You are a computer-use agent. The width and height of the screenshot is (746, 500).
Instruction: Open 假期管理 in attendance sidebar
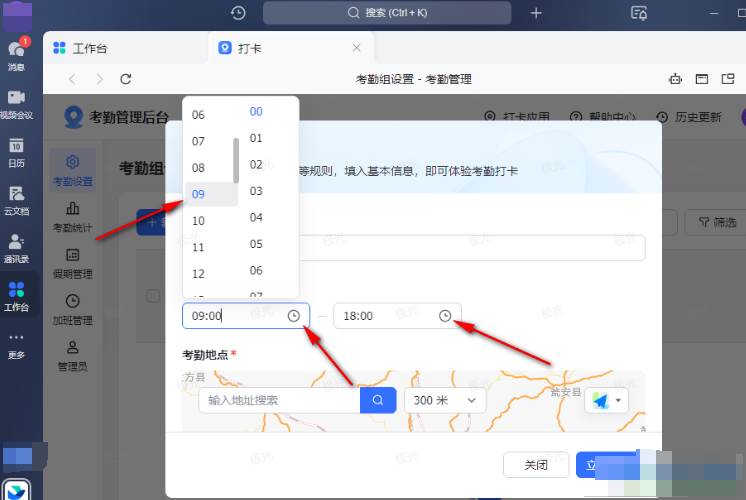(73, 263)
